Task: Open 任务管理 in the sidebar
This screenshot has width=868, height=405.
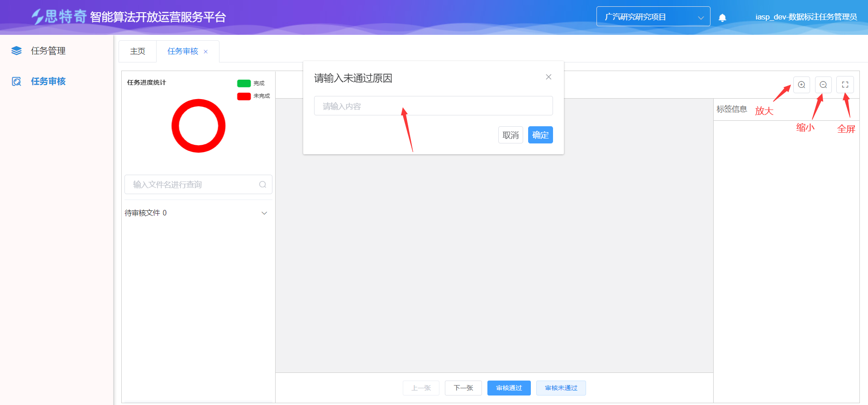Action: (x=48, y=51)
